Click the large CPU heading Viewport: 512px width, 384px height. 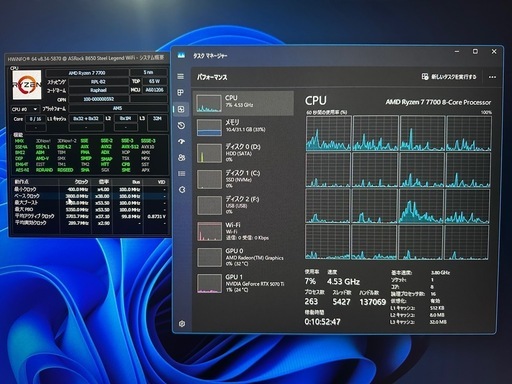[x=316, y=101]
